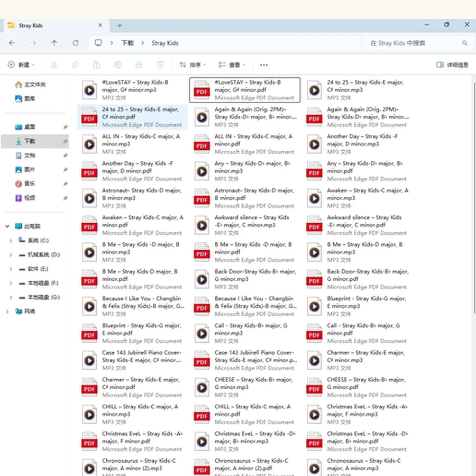Image resolution: width=476 pixels, height=476 pixels.
Task: Expand chevron after 下载 in address bar
Action: (x=142, y=43)
